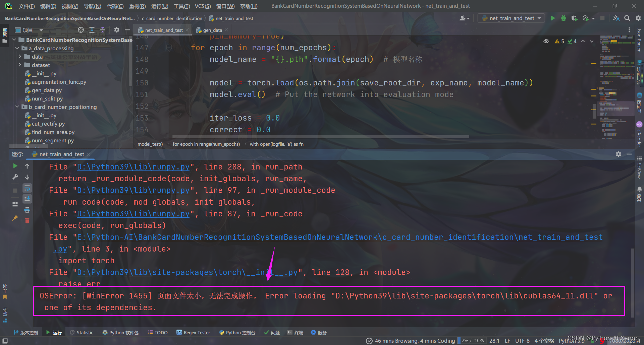Open the user account icon
The height and width of the screenshot is (345, 644).
click(x=463, y=18)
